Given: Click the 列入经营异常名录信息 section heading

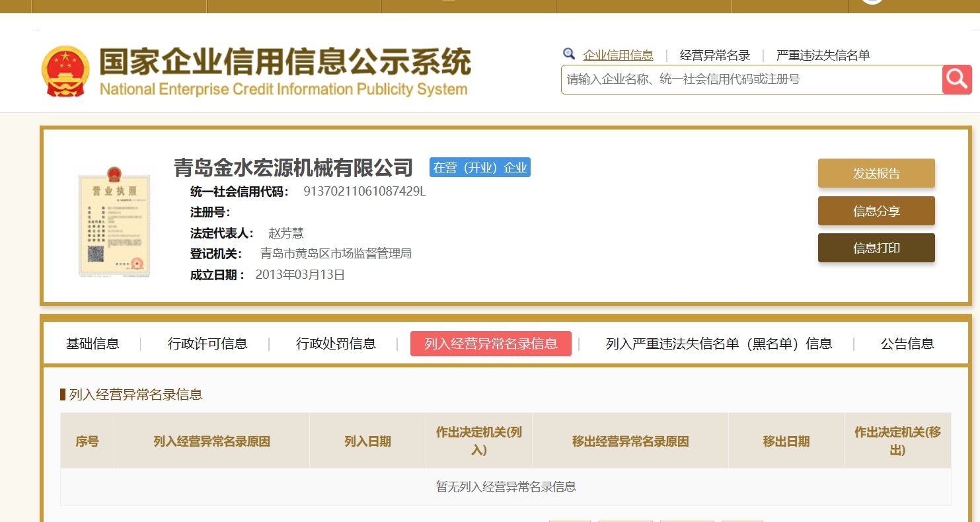Looking at the screenshot, I should tap(135, 394).
